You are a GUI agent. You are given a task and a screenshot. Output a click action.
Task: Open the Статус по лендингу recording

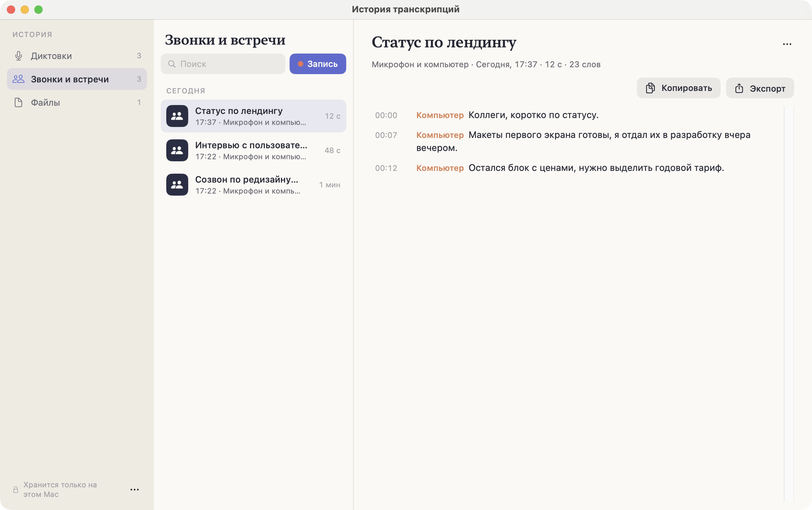[253, 116]
